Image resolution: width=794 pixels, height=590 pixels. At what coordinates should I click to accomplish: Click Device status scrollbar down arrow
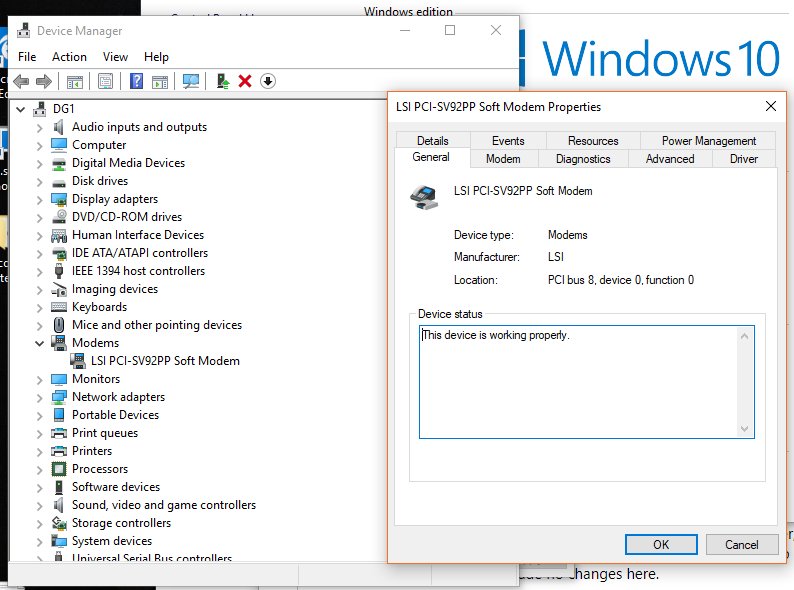(x=744, y=428)
